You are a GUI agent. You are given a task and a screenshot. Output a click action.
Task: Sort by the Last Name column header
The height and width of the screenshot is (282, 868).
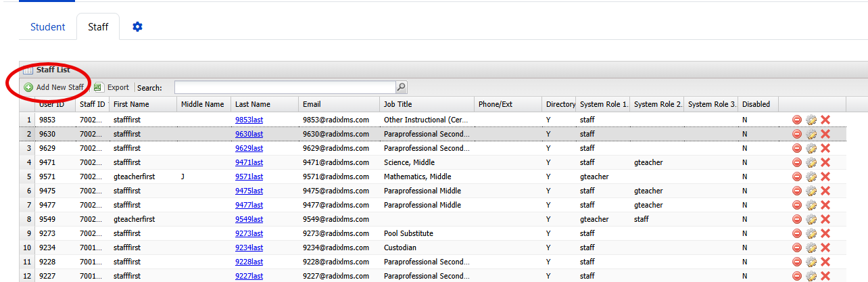tap(265, 104)
